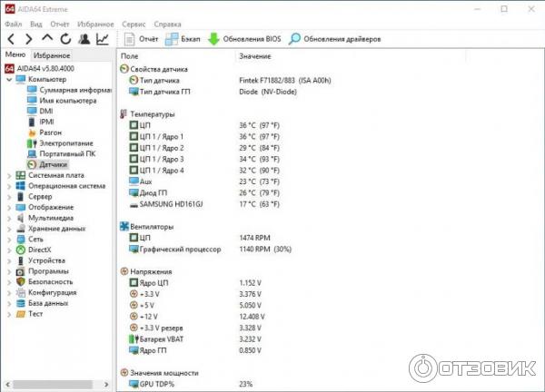Expand the Сеть node

point(9,240)
